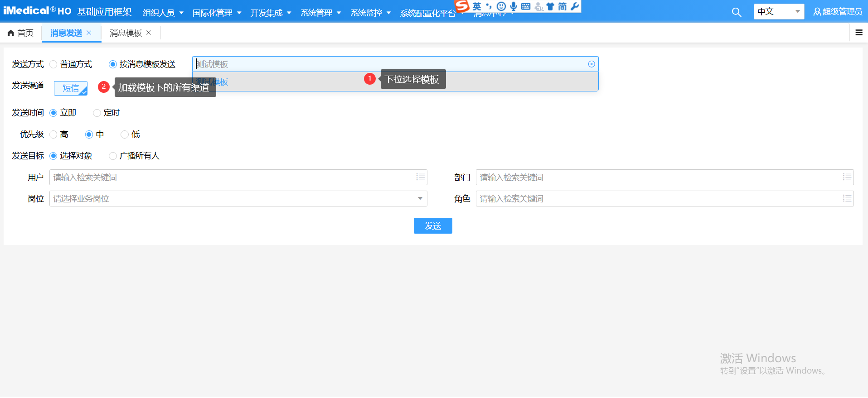Open the 系统管理 menu

[x=320, y=13]
